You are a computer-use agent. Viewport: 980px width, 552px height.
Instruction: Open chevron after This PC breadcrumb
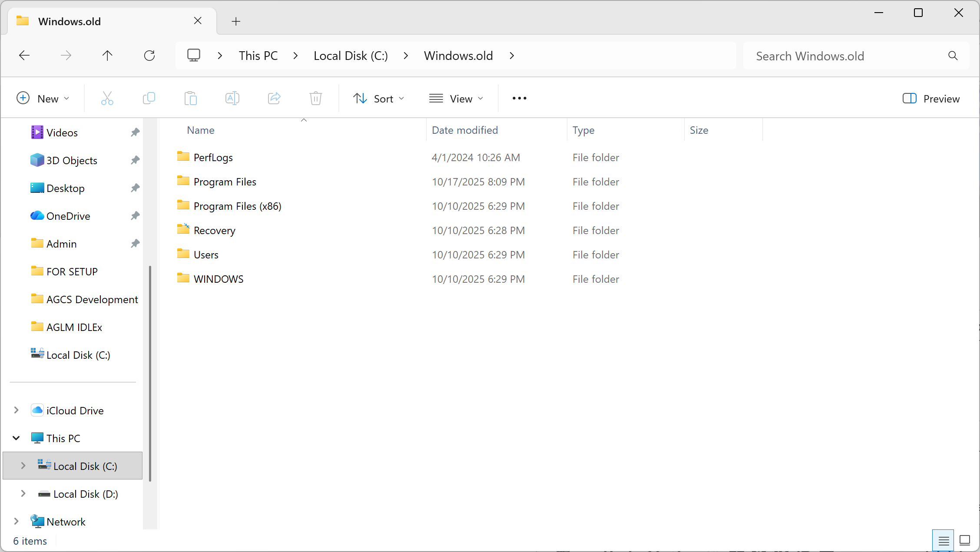[295, 56]
